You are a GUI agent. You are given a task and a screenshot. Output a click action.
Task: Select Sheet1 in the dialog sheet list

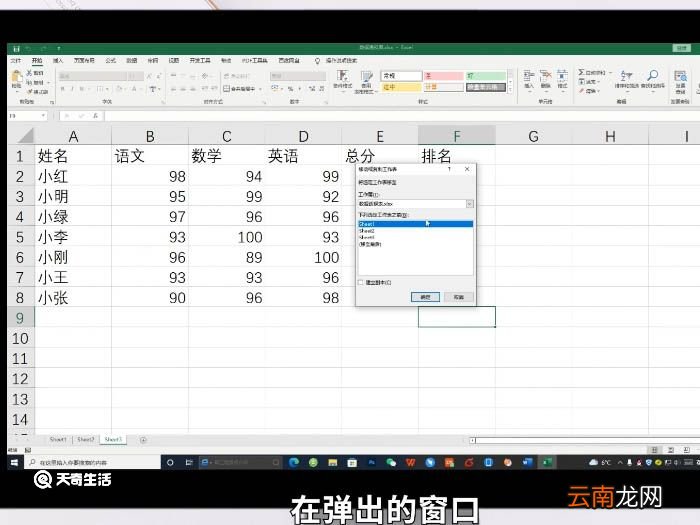tap(415, 224)
